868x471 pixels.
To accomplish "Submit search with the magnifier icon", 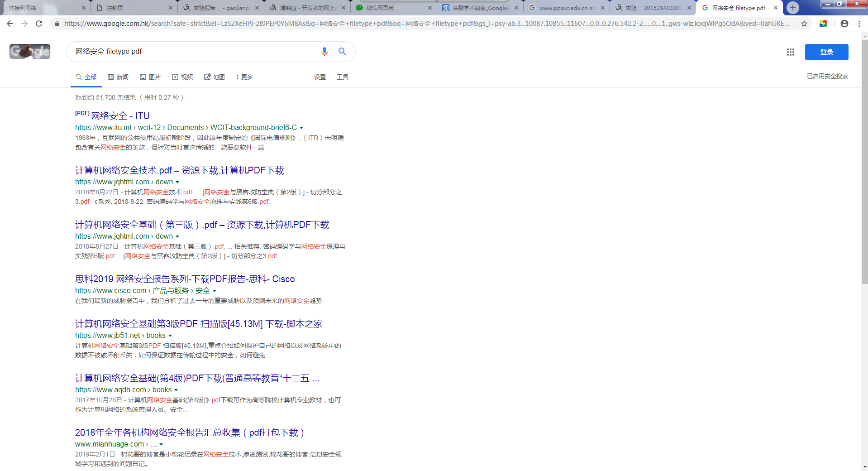I will click(x=343, y=52).
